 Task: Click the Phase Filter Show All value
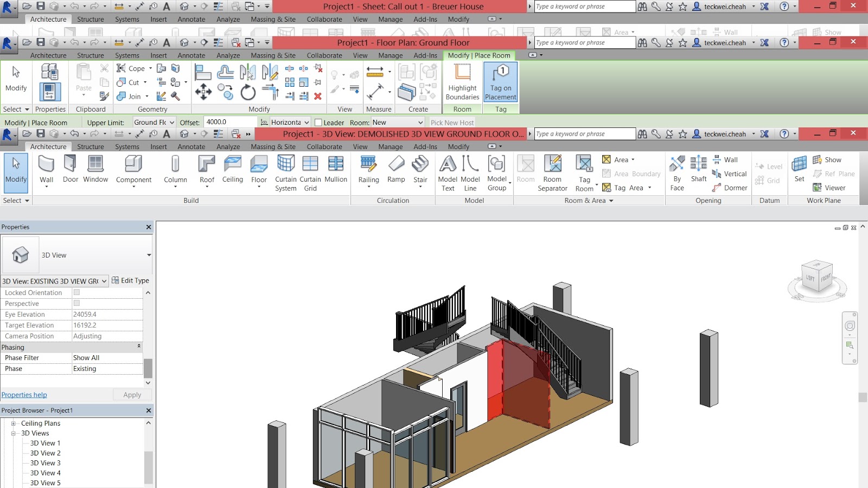coord(107,358)
